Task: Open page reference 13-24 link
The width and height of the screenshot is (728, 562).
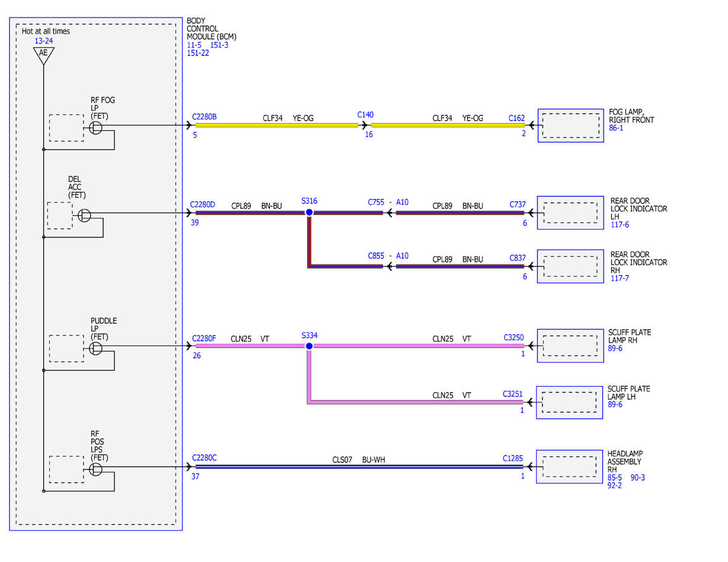Action: [44, 41]
